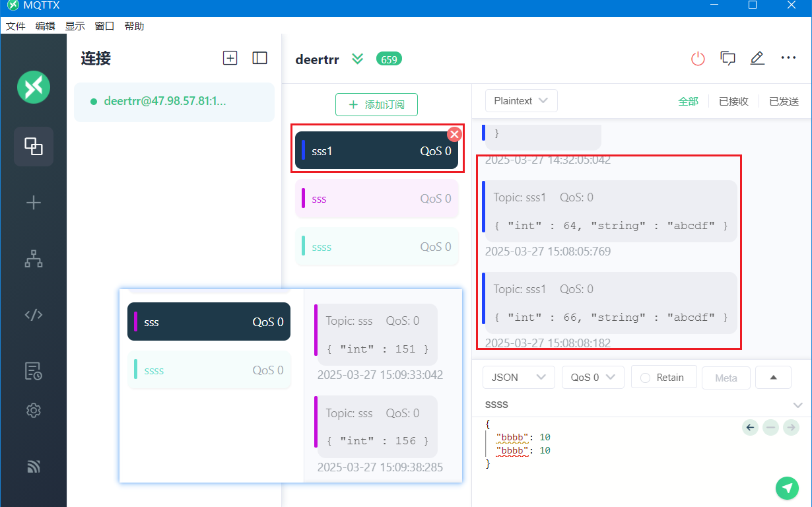
Task: Select the sss1 subscription item
Action: point(376,151)
